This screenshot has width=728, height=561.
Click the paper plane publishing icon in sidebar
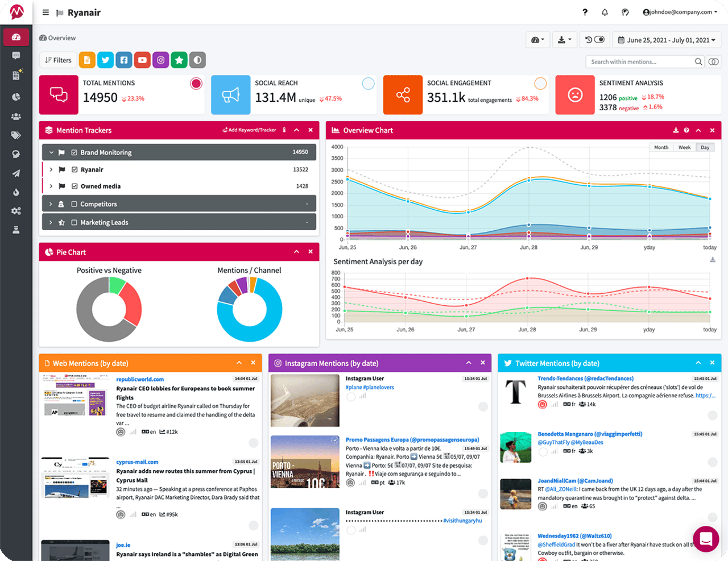[x=16, y=173]
